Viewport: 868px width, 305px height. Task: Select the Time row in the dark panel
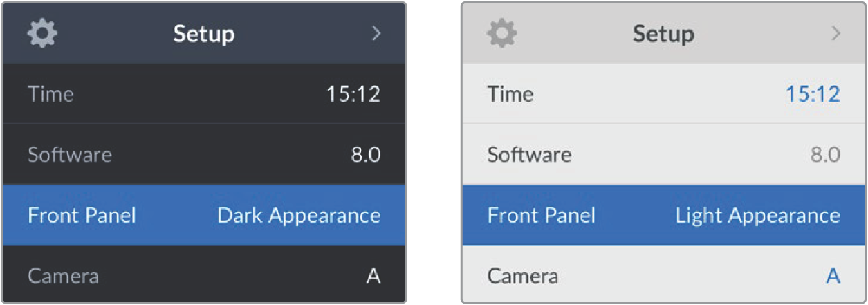(204, 94)
